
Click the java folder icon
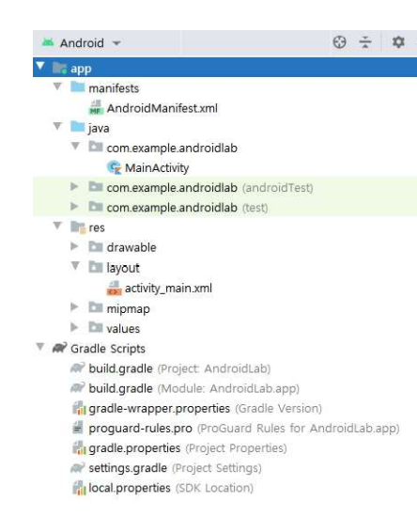[x=78, y=127]
